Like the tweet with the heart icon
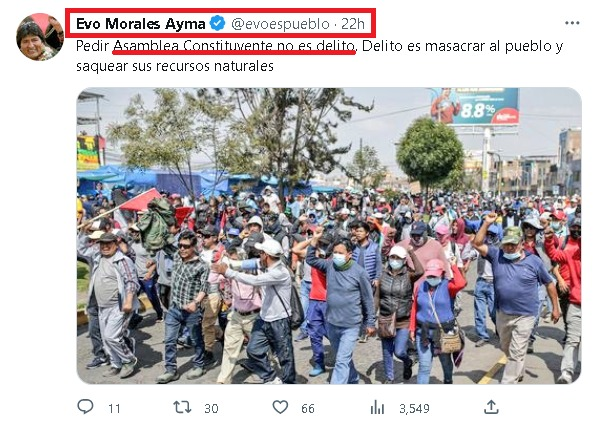The height and width of the screenshot is (435, 598). point(280,407)
